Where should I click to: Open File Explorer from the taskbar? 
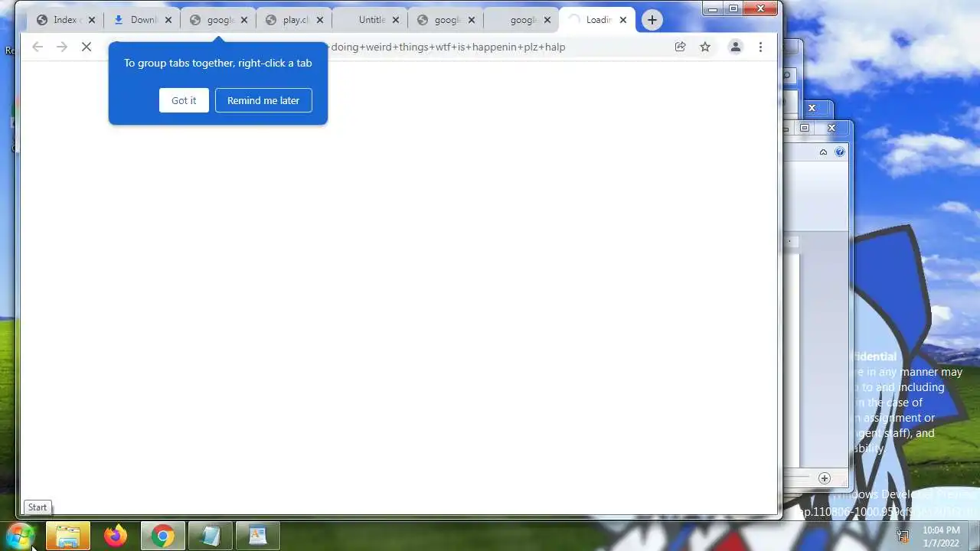(68, 536)
